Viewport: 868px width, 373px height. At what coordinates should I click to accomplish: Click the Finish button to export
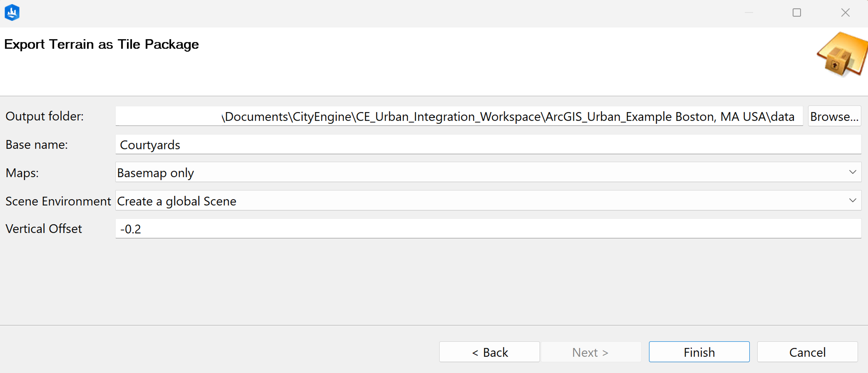pyautogui.click(x=699, y=352)
